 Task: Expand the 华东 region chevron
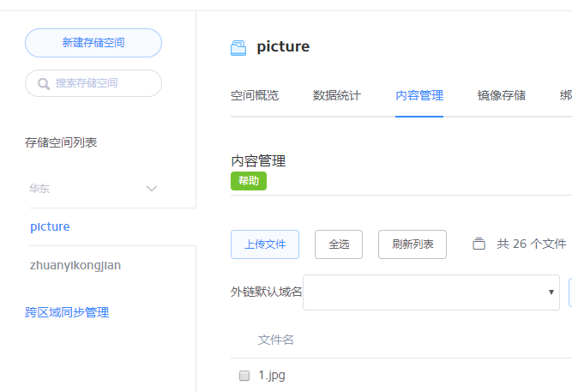tap(152, 189)
